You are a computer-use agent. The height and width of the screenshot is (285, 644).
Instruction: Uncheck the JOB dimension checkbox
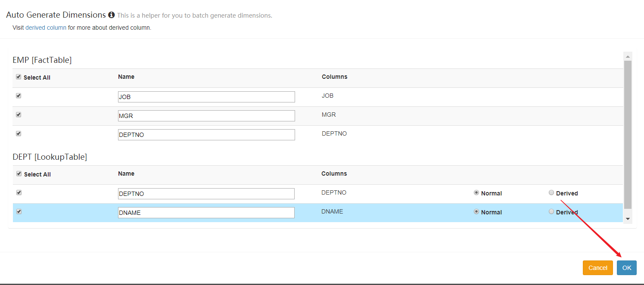(x=19, y=96)
